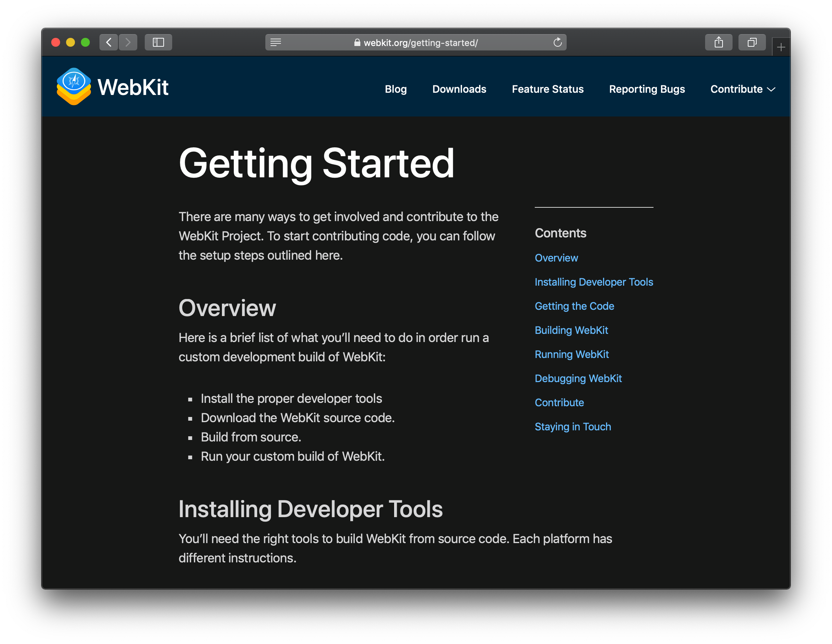
Task: Click the Debugging WebKit sidebar link
Action: pos(579,378)
